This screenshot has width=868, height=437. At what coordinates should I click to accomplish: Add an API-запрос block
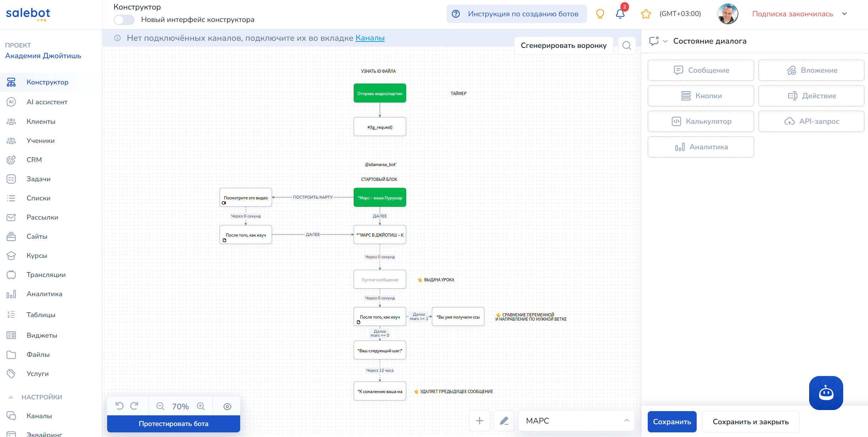(811, 121)
